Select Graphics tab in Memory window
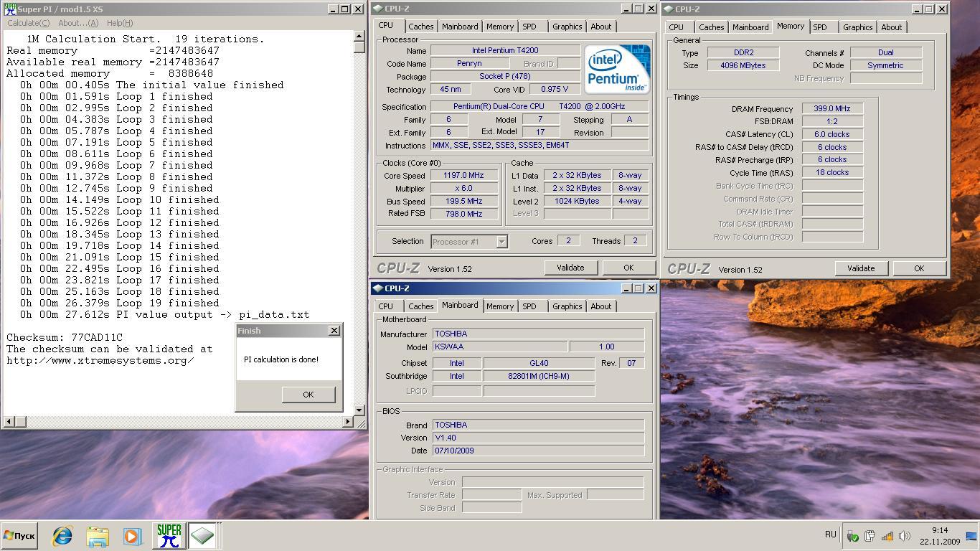 [857, 27]
